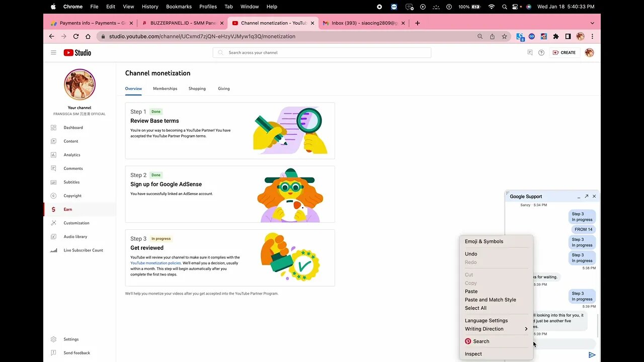Click the account avatar in Studio header

click(x=590, y=52)
